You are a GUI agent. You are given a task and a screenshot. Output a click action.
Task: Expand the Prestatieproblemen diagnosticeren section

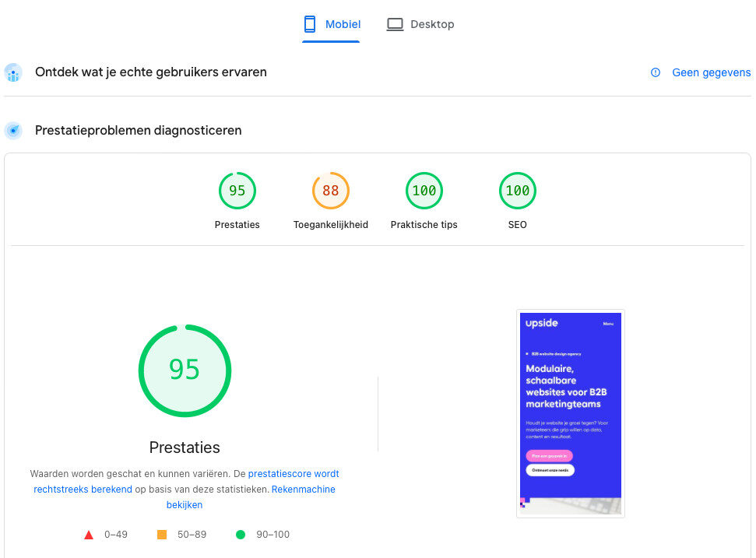[138, 130]
